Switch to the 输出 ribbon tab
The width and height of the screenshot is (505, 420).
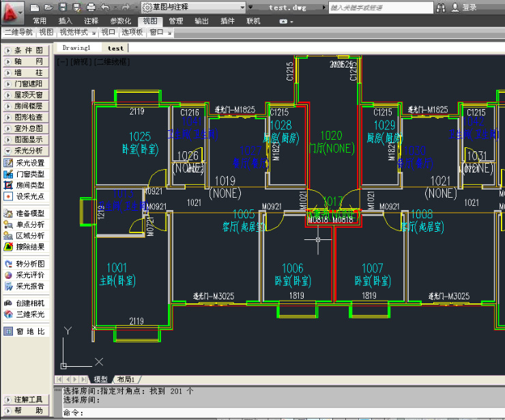click(x=202, y=21)
